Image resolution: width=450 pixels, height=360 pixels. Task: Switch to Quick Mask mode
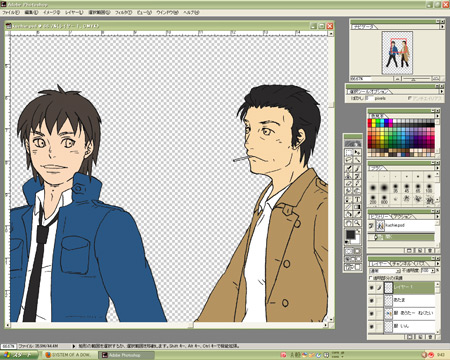[357, 251]
